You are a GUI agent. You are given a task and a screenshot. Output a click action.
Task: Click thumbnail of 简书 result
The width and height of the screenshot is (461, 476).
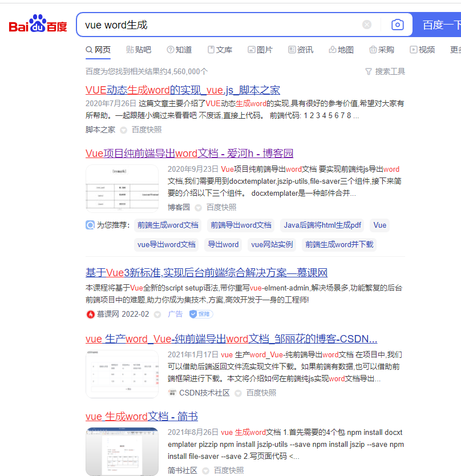(122, 451)
